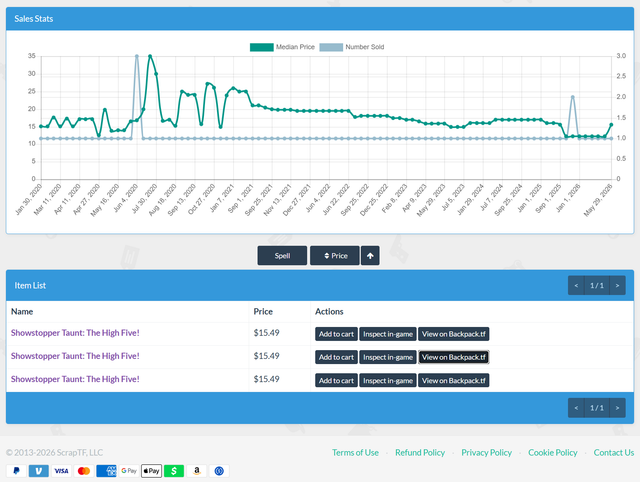Viewport: 640px width, 482px height.
Task: Click the last median price point, May 29, 2026
Action: click(611, 125)
